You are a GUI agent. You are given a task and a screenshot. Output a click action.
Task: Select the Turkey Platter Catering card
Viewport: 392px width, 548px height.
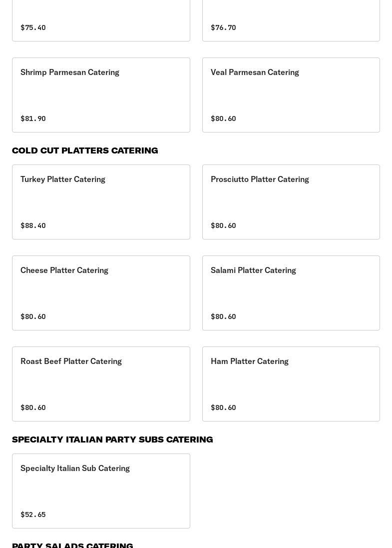click(101, 202)
